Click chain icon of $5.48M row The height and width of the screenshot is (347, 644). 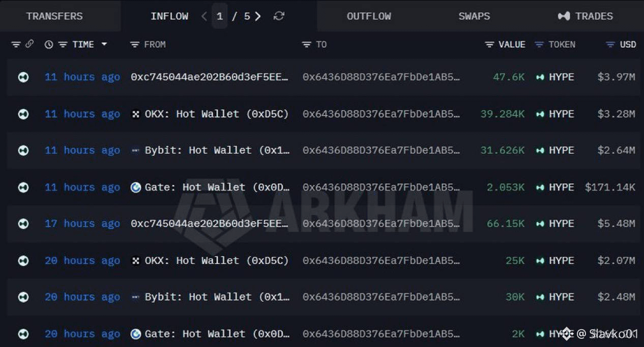[x=23, y=224]
